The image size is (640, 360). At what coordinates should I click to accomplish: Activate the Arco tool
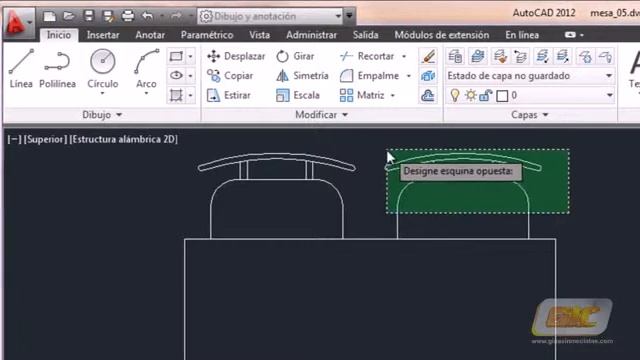(146, 68)
